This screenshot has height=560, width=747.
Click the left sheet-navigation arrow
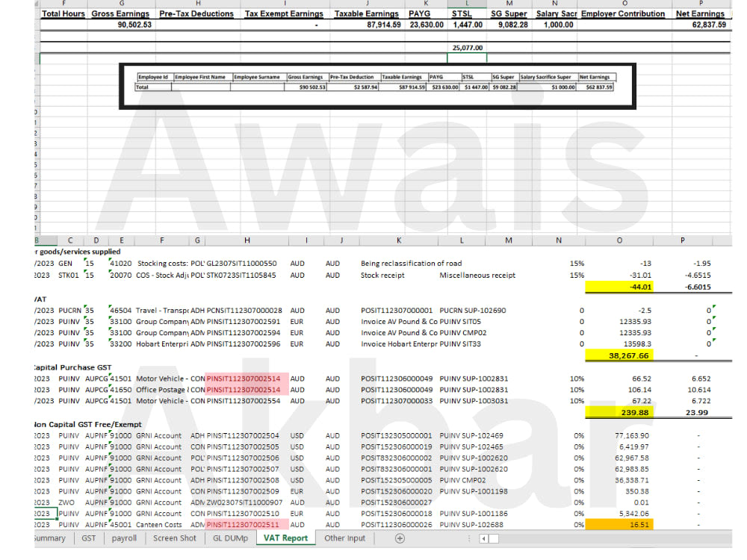point(484,538)
